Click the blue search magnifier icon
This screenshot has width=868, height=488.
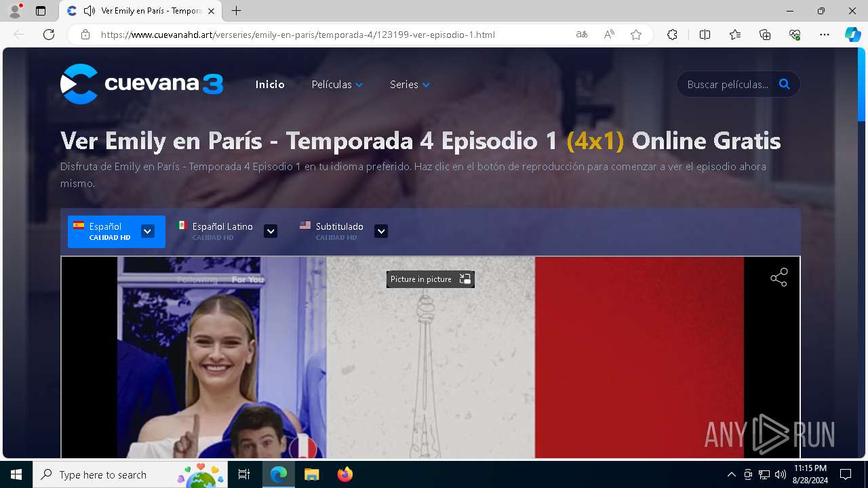click(x=785, y=84)
